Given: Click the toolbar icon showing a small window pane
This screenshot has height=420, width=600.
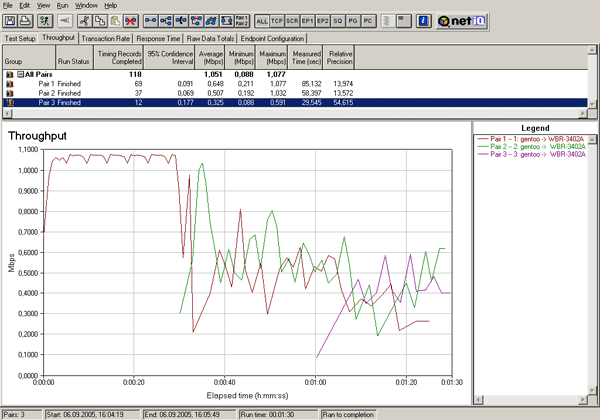Looking at the screenshot, I should [x=404, y=21].
